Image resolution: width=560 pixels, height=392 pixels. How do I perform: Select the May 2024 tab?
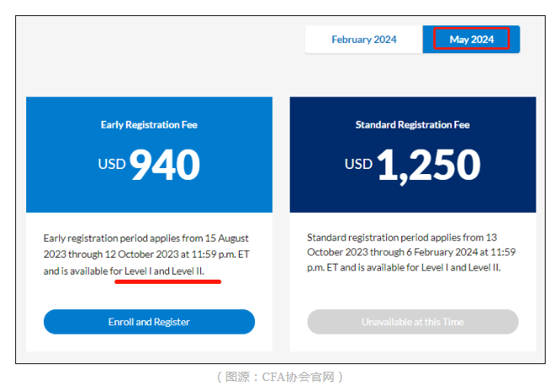click(471, 40)
